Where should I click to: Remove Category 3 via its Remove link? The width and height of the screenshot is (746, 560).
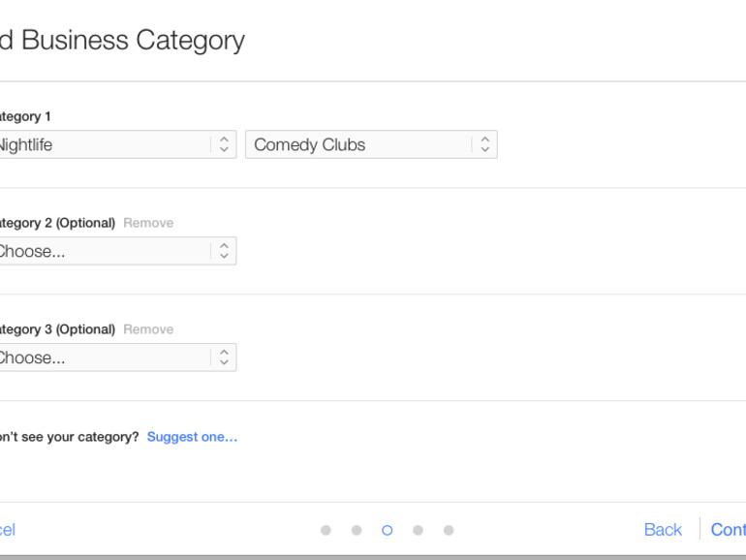(x=148, y=329)
